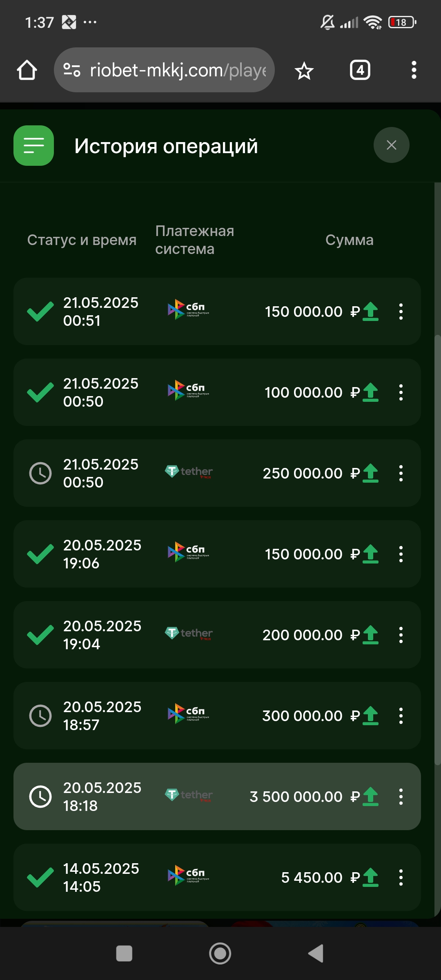This screenshot has height=980, width=441.
Task: Tap withdrawal arrow icon next to 5 450.00 ₽
Action: [x=370, y=878]
